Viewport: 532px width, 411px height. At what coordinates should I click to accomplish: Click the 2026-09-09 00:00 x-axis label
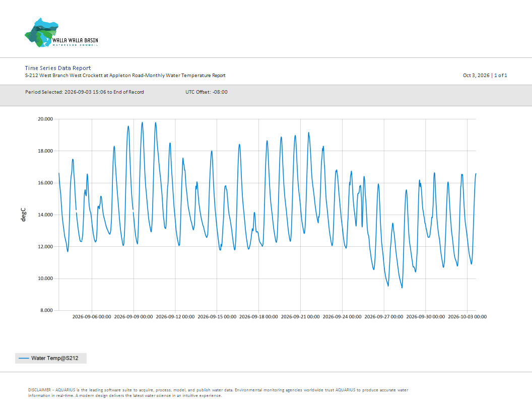(134, 317)
